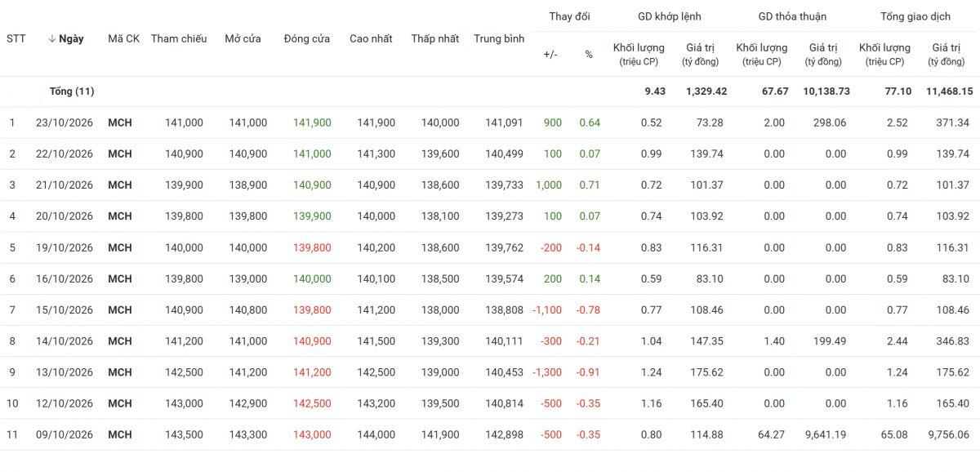Click the 64.27 negotiated volume cell
Viewport: 980px width, 472px height.
tap(772, 434)
